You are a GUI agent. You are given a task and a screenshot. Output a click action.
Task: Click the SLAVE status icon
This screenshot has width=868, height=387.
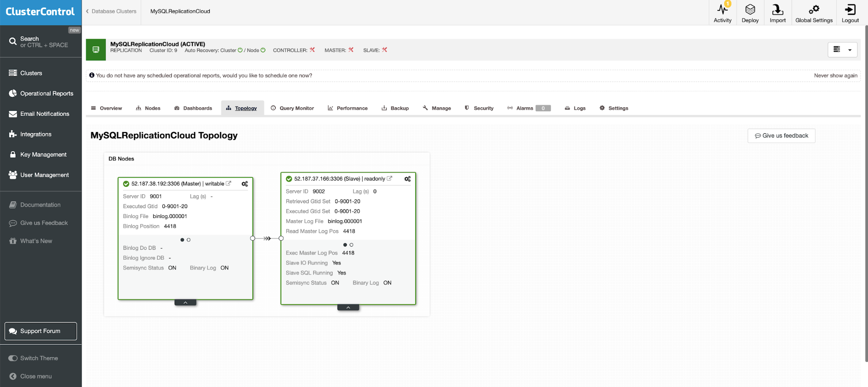click(384, 50)
